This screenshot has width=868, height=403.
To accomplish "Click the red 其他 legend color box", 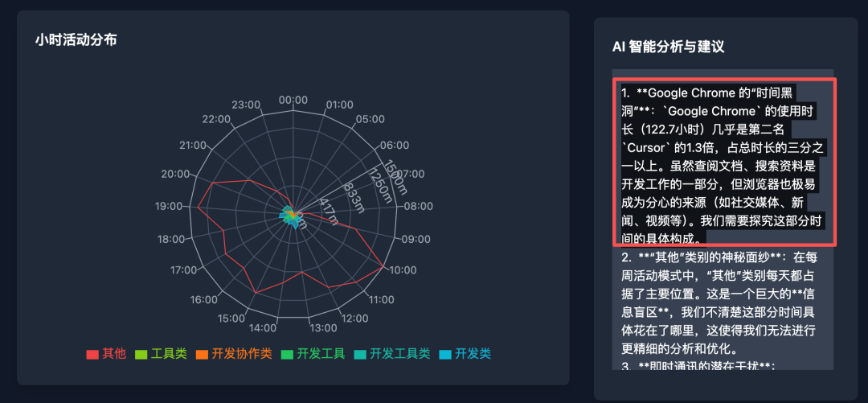I will (x=92, y=354).
